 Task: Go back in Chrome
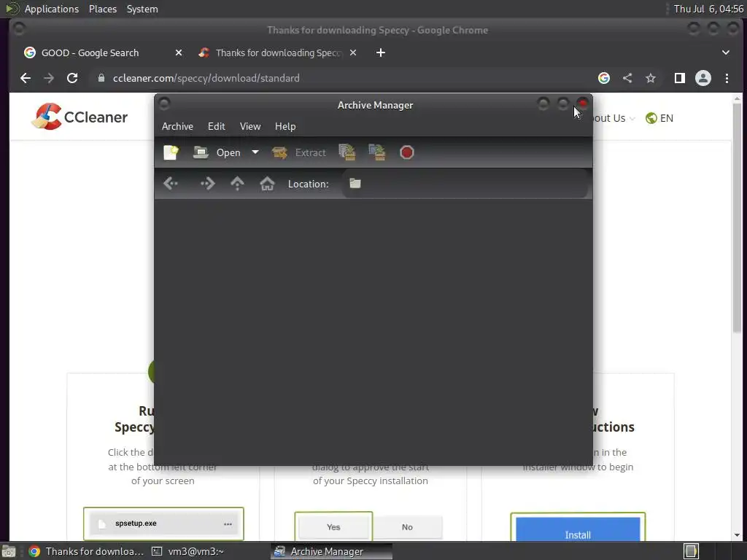(26, 78)
